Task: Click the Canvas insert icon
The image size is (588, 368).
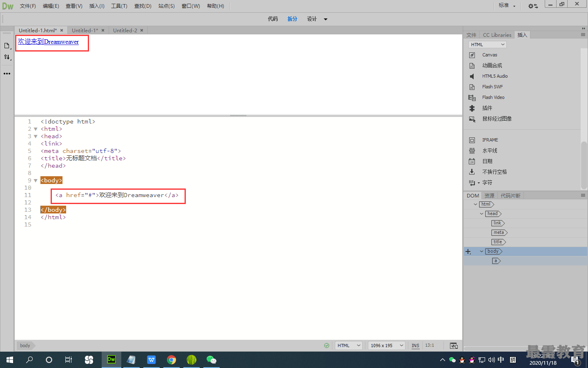Action: 472,55
